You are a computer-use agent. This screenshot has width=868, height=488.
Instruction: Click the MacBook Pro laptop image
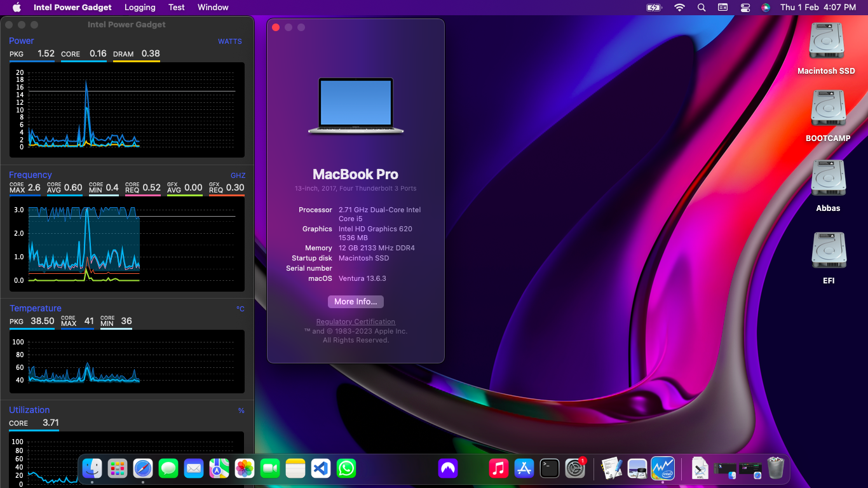pyautogui.click(x=356, y=105)
